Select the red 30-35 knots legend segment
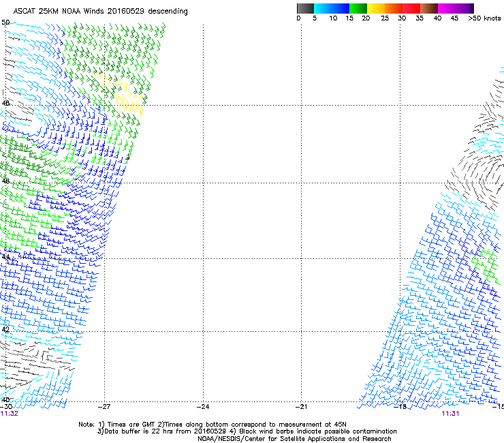This screenshot has width=504, height=443. (x=411, y=8)
